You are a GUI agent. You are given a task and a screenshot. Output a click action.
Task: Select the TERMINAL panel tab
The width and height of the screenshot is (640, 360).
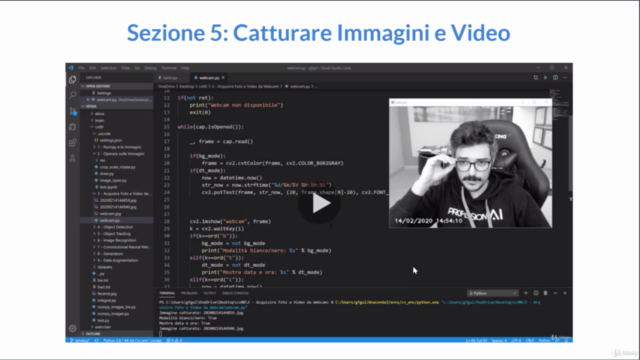[x=167, y=293]
